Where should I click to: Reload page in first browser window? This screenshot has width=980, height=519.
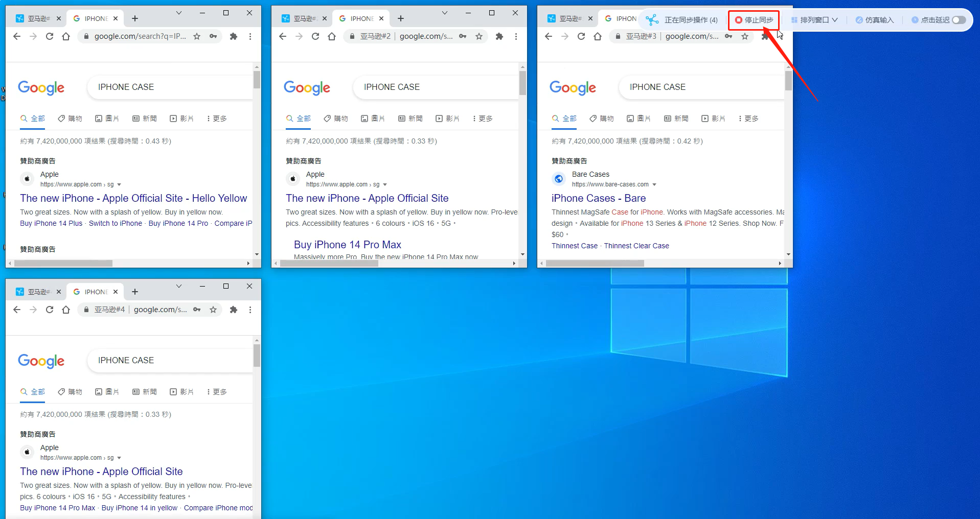click(x=50, y=36)
